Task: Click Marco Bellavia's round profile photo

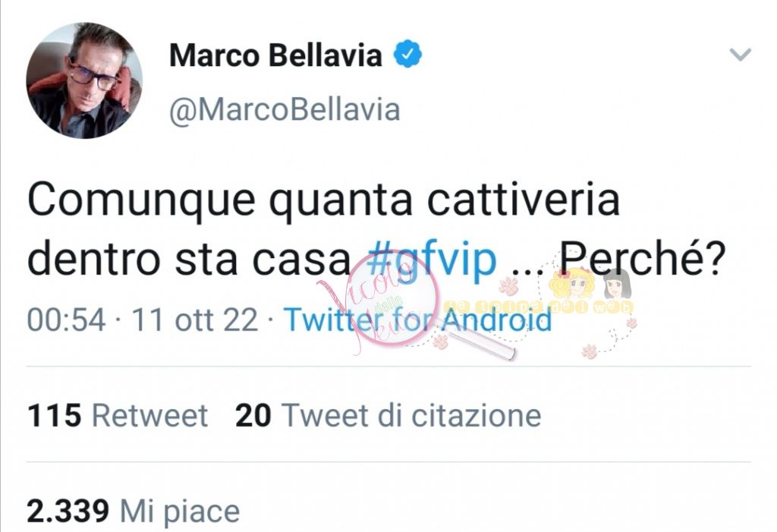Action: click(x=83, y=80)
